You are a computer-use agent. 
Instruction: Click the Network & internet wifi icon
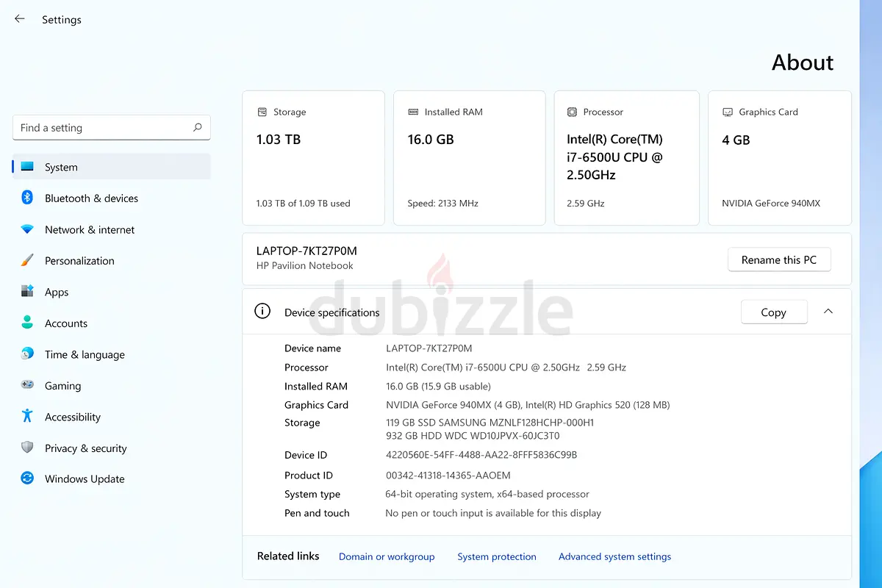tap(27, 229)
